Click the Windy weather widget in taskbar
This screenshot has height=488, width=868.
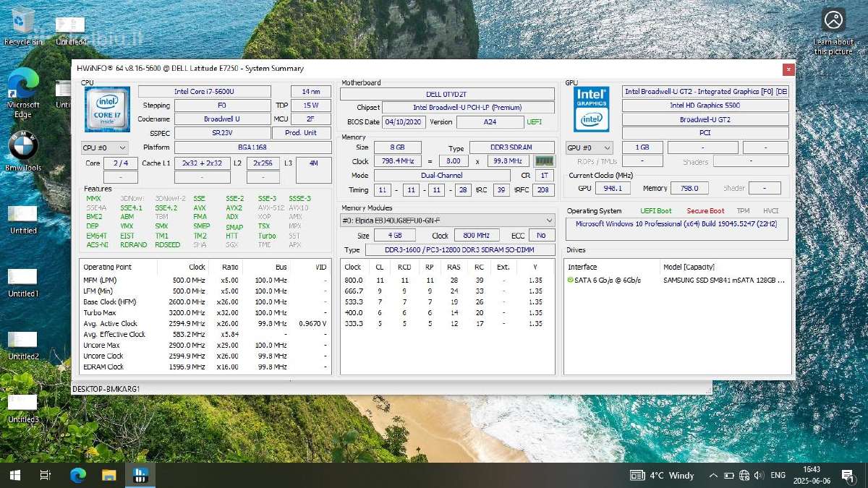(662, 475)
